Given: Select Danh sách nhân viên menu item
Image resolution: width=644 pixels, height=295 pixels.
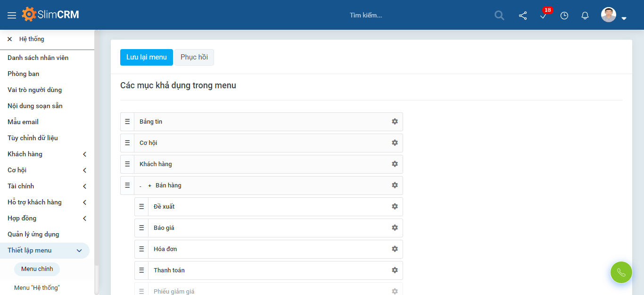Looking at the screenshot, I should click(x=38, y=58).
